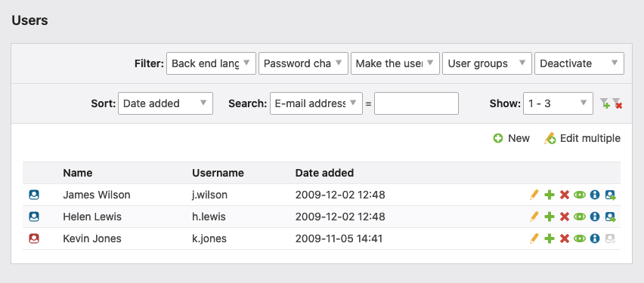Screen dimensions: 644x283
Task: Toggle visibility eye for James Wilson
Action: [580, 195]
